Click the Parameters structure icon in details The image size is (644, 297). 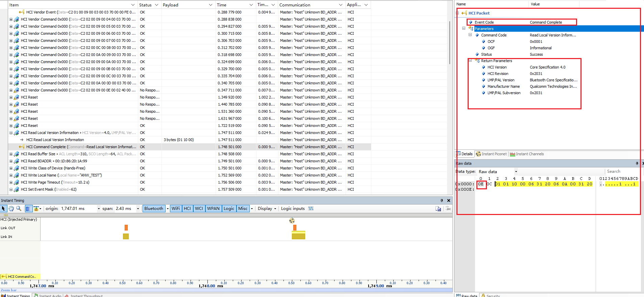coord(471,29)
